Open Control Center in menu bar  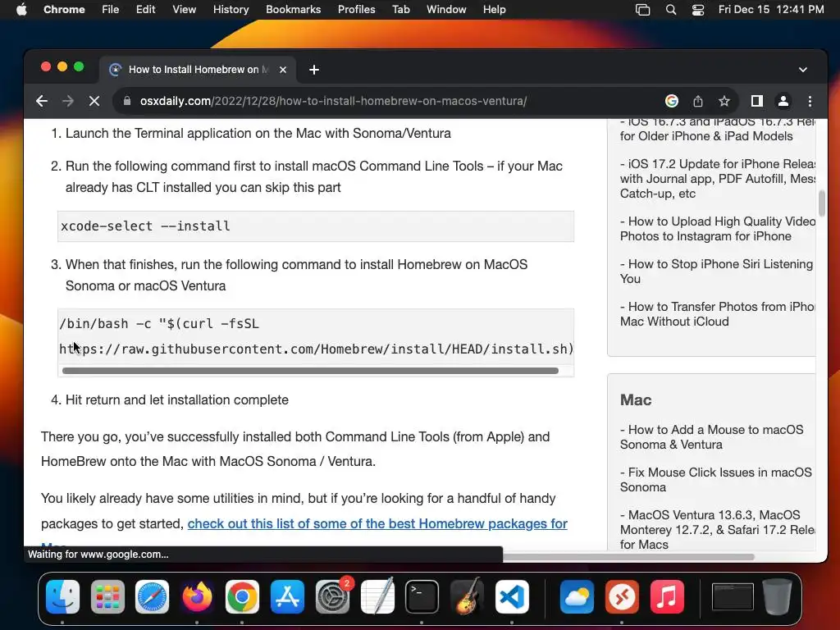click(x=697, y=10)
